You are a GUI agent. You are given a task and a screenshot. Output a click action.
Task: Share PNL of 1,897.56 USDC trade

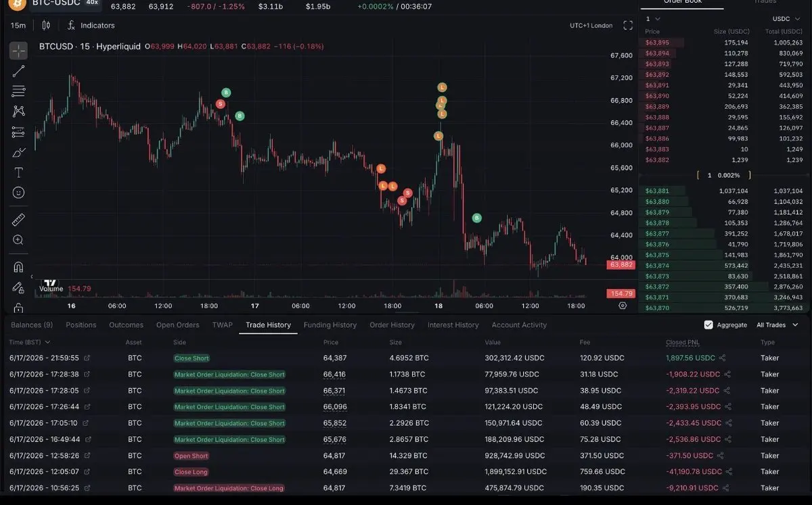(x=722, y=358)
